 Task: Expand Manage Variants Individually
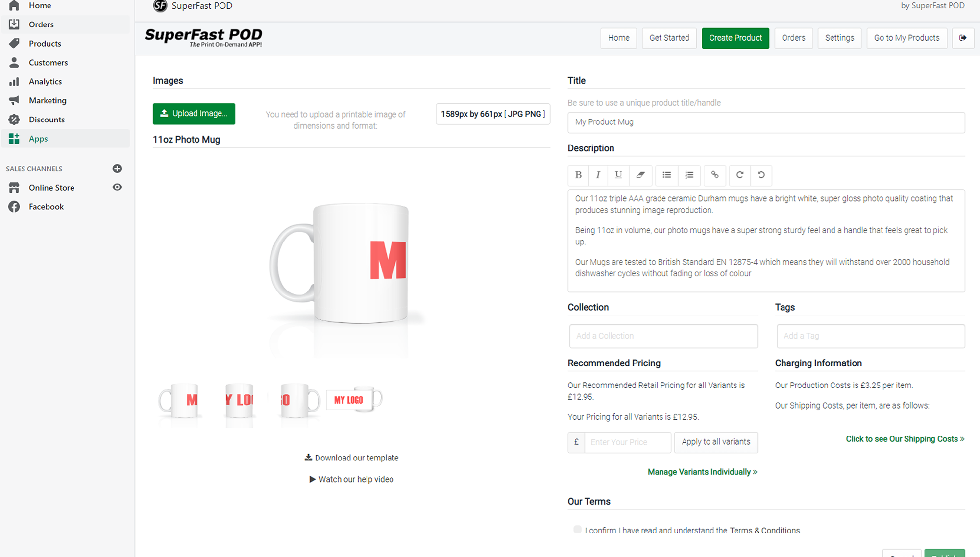coord(702,472)
